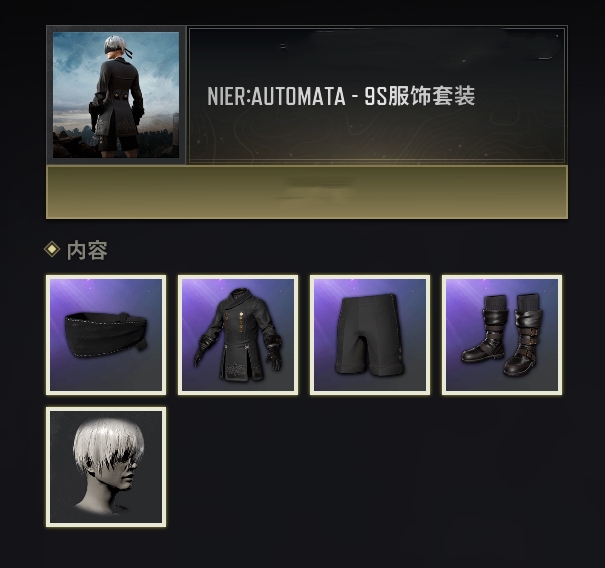
Task: Click the coat tails in the preview picture
Action: 115,123
